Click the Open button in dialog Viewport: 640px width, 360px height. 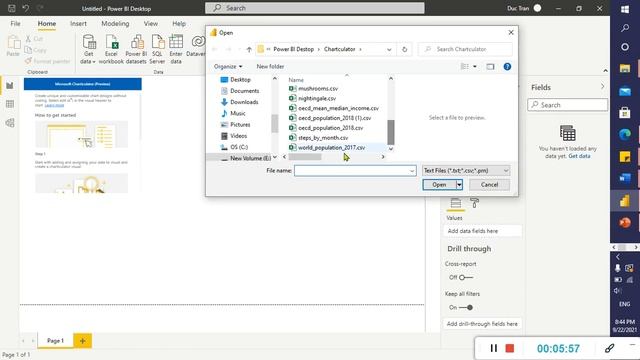point(439,185)
